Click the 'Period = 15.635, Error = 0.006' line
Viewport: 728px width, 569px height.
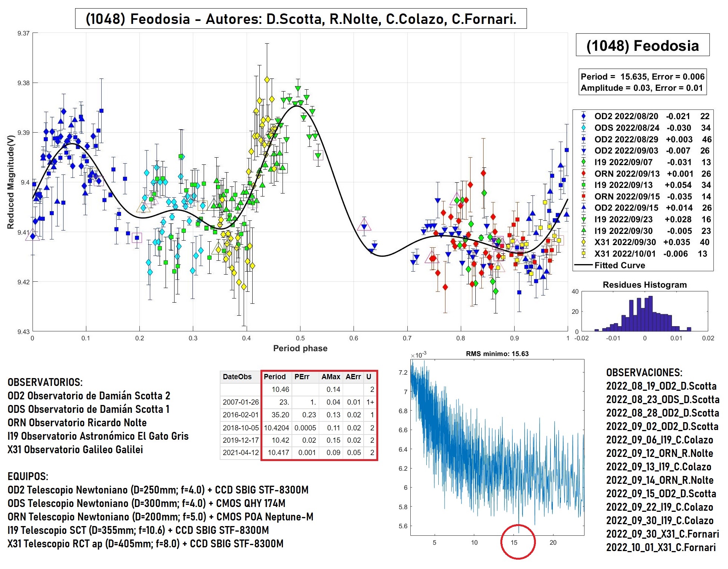coord(642,77)
